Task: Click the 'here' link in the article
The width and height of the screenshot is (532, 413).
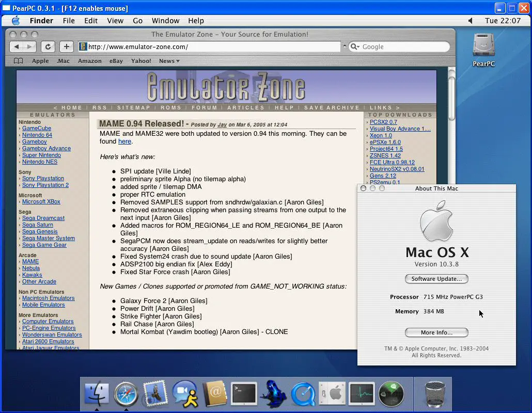Action: pyautogui.click(x=124, y=141)
